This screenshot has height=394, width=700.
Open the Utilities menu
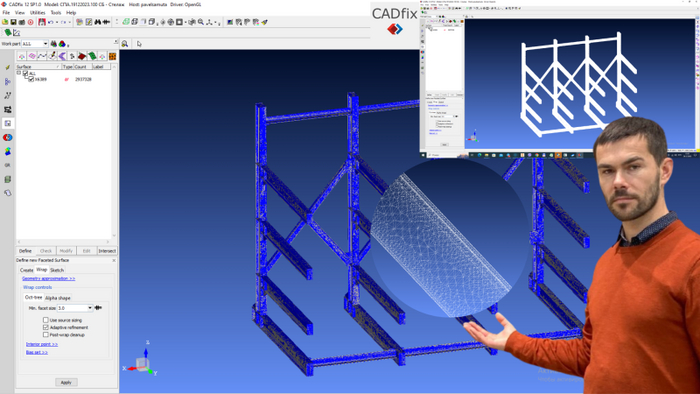38,12
